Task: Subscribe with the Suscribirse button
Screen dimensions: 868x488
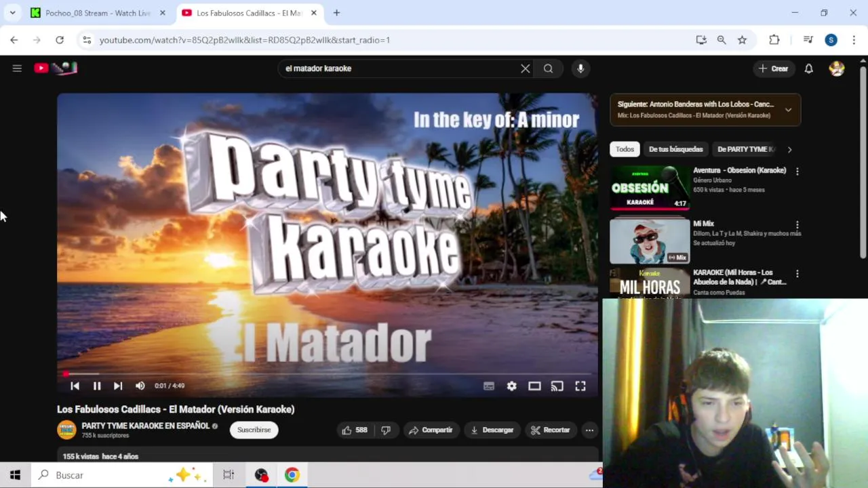Action: (254, 430)
